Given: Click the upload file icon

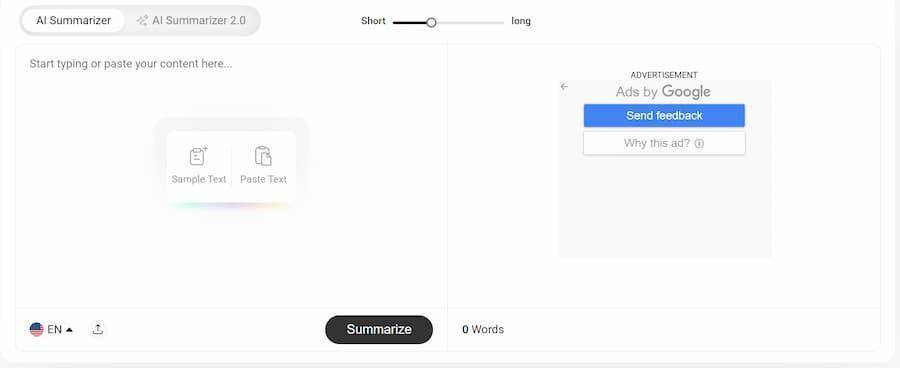Looking at the screenshot, I should point(98,330).
